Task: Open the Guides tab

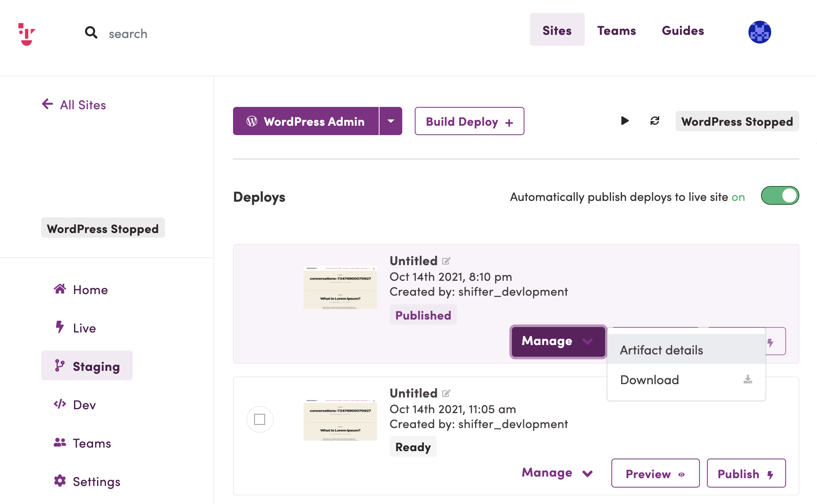Action: [x=683, y=31]
